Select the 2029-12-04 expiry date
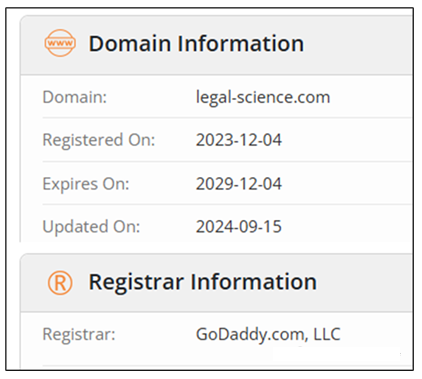 point(239,184)
